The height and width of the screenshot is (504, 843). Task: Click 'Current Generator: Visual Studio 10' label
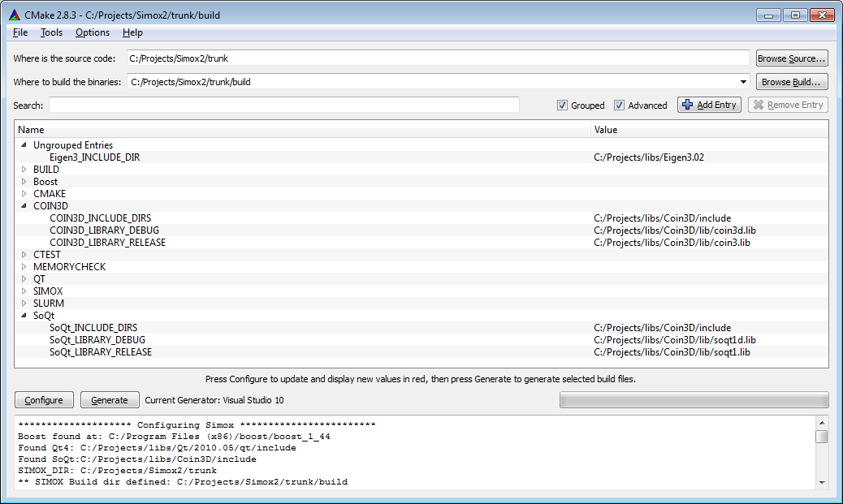point(214,400)
